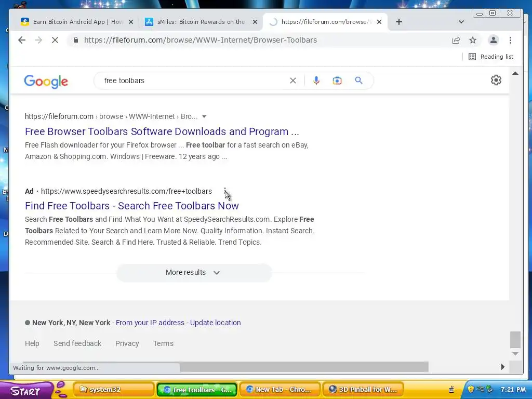The height and width of the screenshot is (399, 532).
Task: Bookmark this page with the star icon
Action: 473,40
